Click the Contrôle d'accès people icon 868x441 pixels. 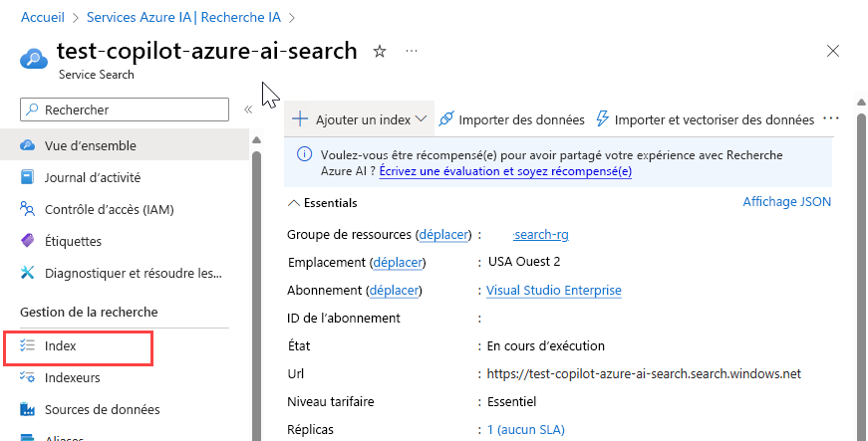click(27, 209)
